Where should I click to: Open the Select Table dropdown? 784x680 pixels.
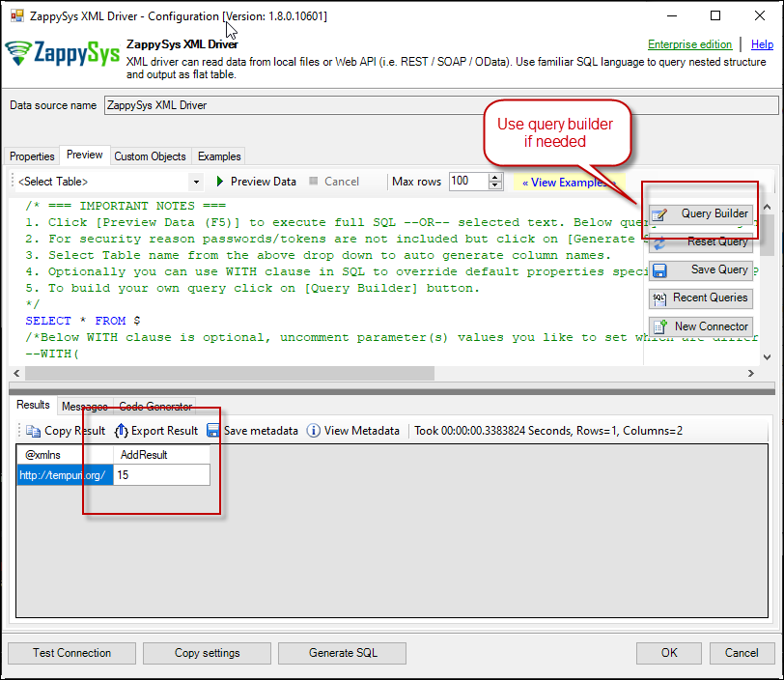click(x=197, y=182)
